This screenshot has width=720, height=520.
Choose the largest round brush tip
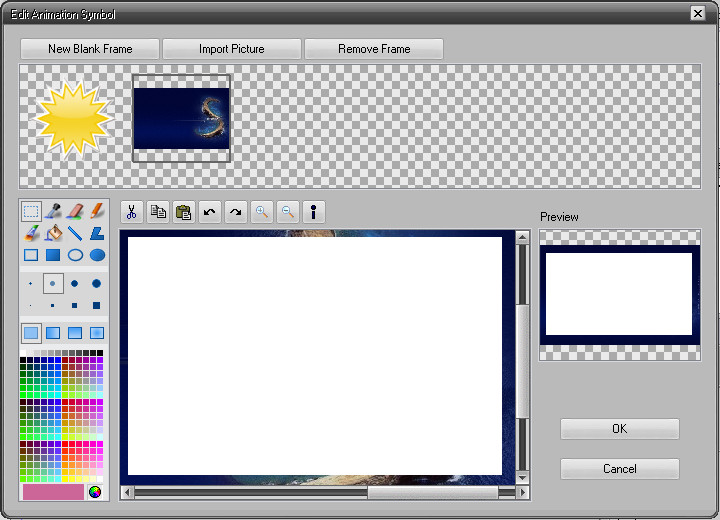(96, 283)
